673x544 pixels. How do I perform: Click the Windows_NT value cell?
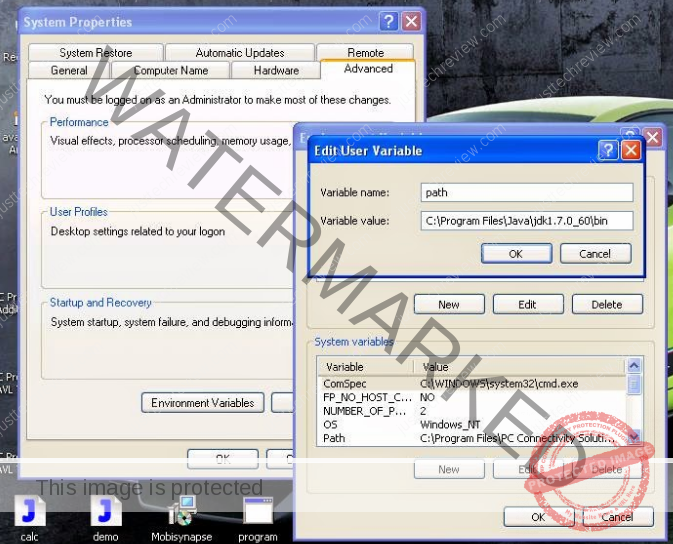(450, 425)
